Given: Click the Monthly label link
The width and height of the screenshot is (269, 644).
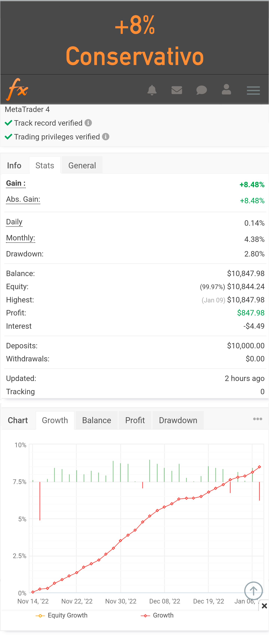Looking at the screenshot, I should point(21,238).
